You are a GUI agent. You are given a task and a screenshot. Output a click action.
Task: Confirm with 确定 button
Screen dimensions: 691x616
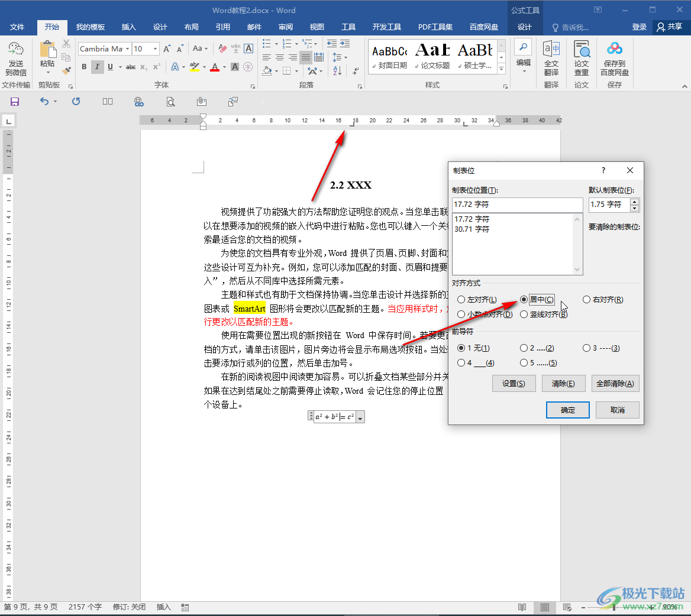point(568,410)
